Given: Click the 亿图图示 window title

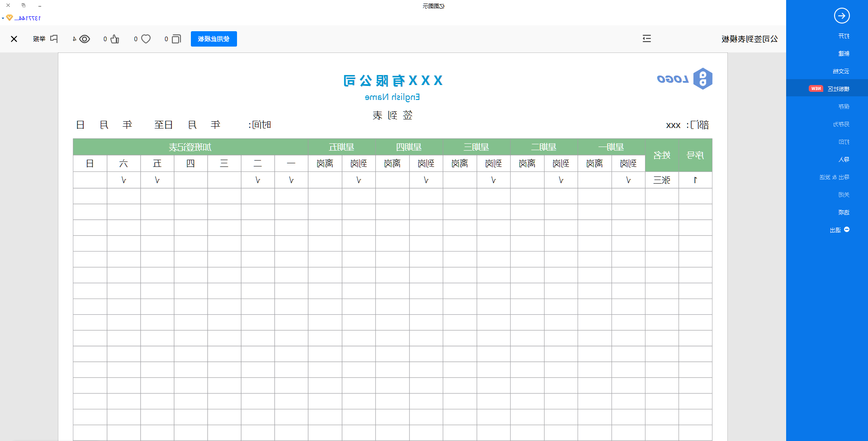Looking at the screenshot, I should coord(434,6).
